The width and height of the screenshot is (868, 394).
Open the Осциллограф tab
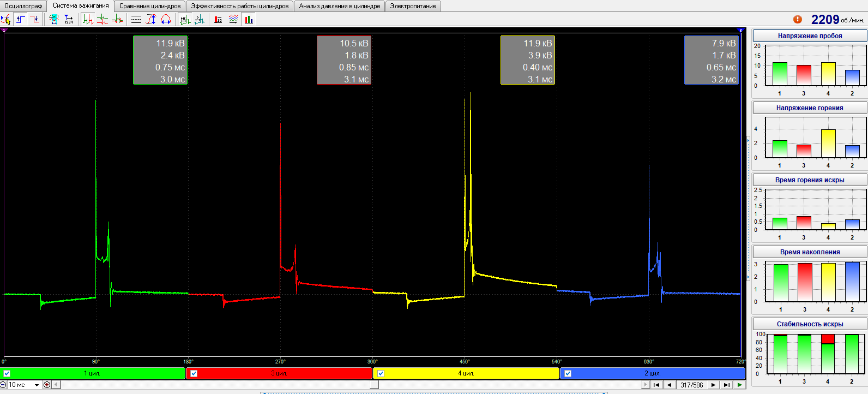click(23, 6)
